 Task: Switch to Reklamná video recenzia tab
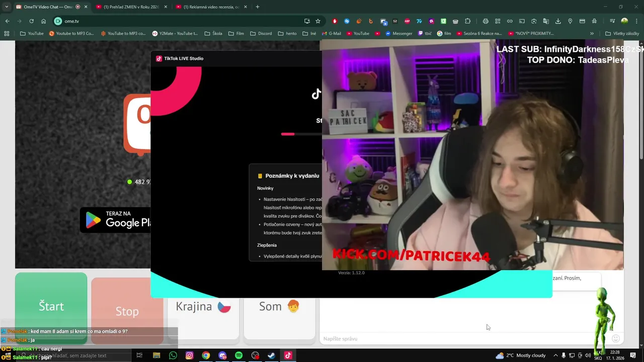211,7
